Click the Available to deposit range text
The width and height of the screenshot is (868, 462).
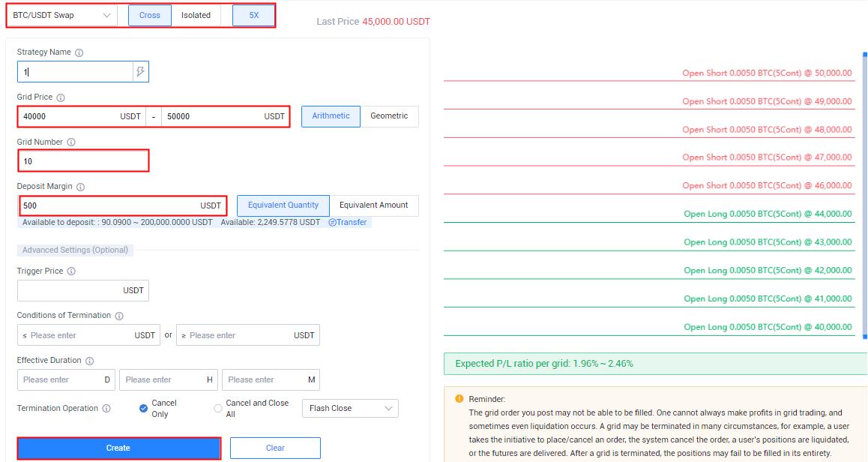(118, 222)
